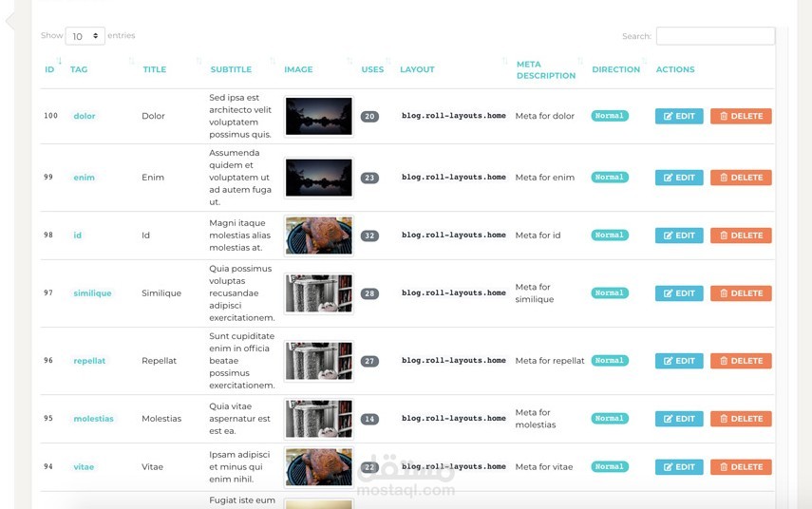Delete the vitae row
The width and height of the screenshot is (812, 509).
pyautogui.click(x=741, y=466)
